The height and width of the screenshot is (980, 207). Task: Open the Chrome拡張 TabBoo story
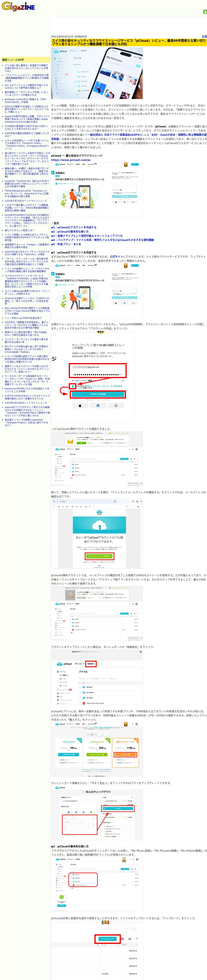[x=26, y=349]
